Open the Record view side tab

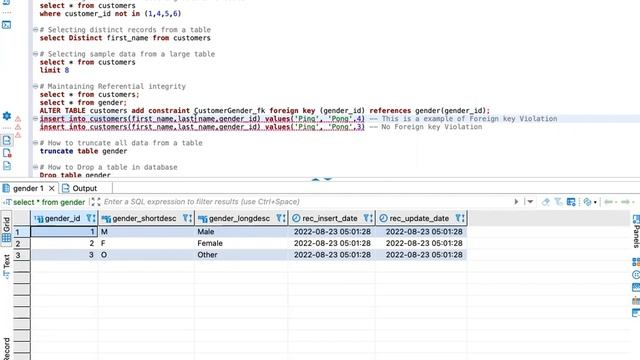pyautogui.click(x=7, y=349)
